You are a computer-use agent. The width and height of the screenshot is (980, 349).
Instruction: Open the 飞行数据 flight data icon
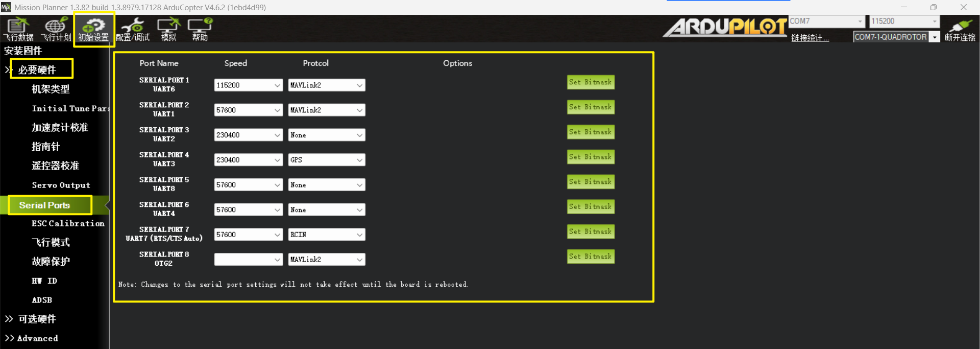click(18, 29)
